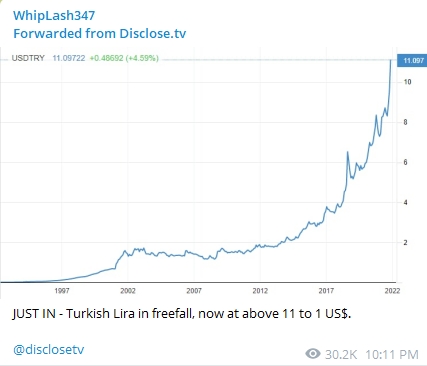Click the 2012 year axis label
This screenshot has width=427, height=366.
(x=260, y=291)
